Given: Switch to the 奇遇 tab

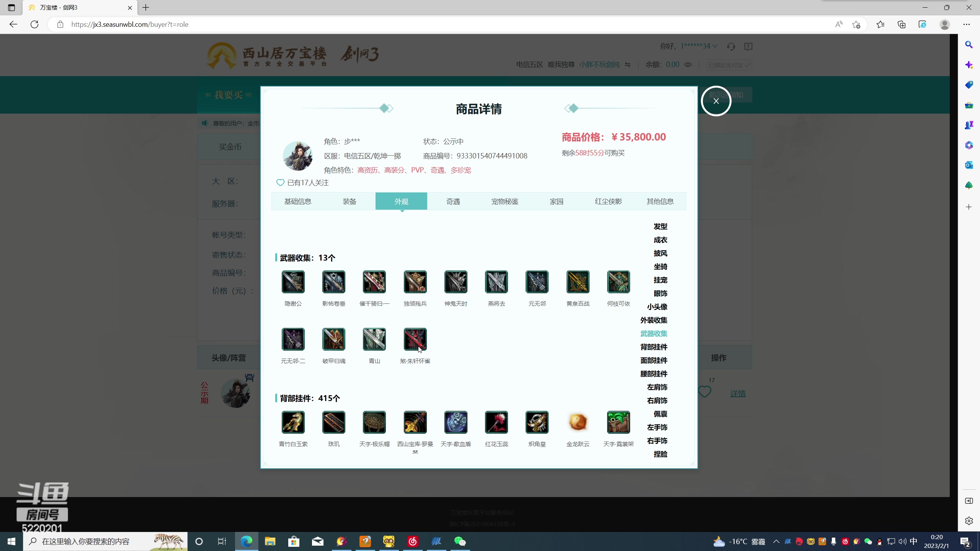Looking at the screenshot, I should point(453,201).
